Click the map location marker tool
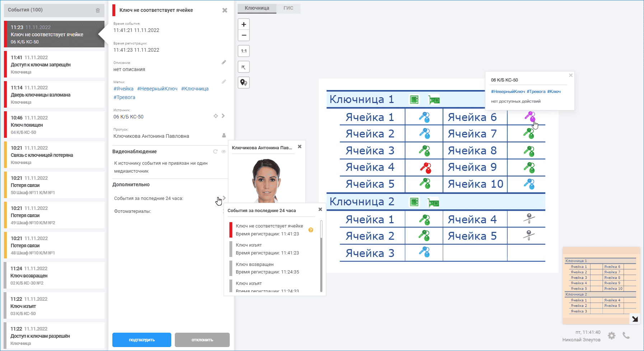This screenshot has width=644, height=351. (244, 83)
